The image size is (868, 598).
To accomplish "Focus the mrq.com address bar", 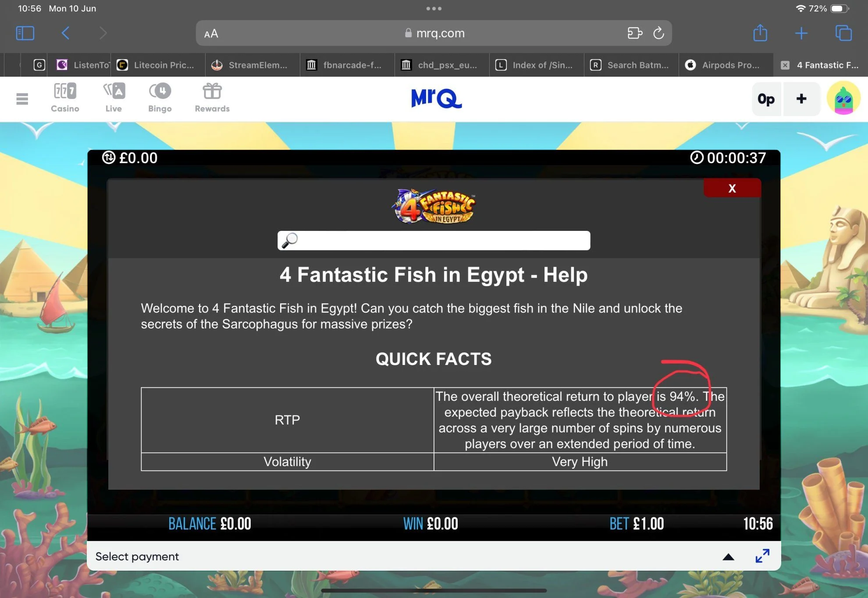I will click(434, 33).
